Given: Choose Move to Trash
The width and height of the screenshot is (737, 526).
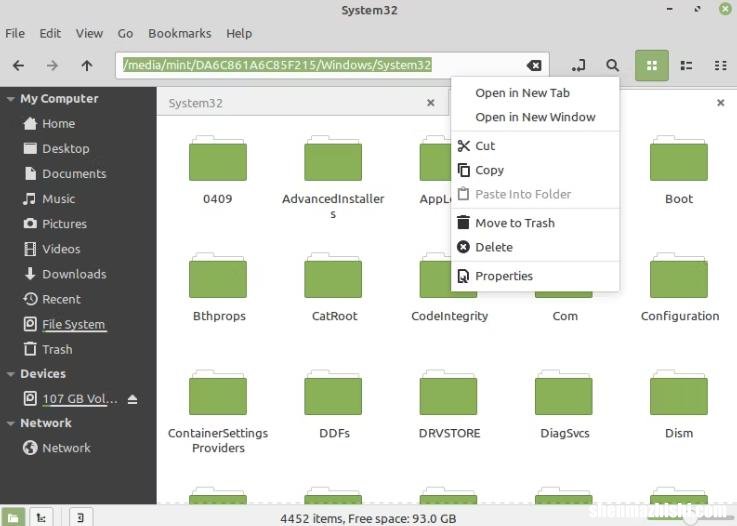Looking at the screenshot, I should [x=535, y=223].
